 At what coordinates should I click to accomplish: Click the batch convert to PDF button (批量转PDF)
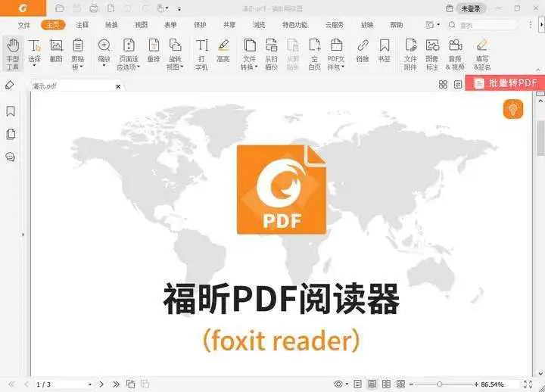click(x=505, y=83)
